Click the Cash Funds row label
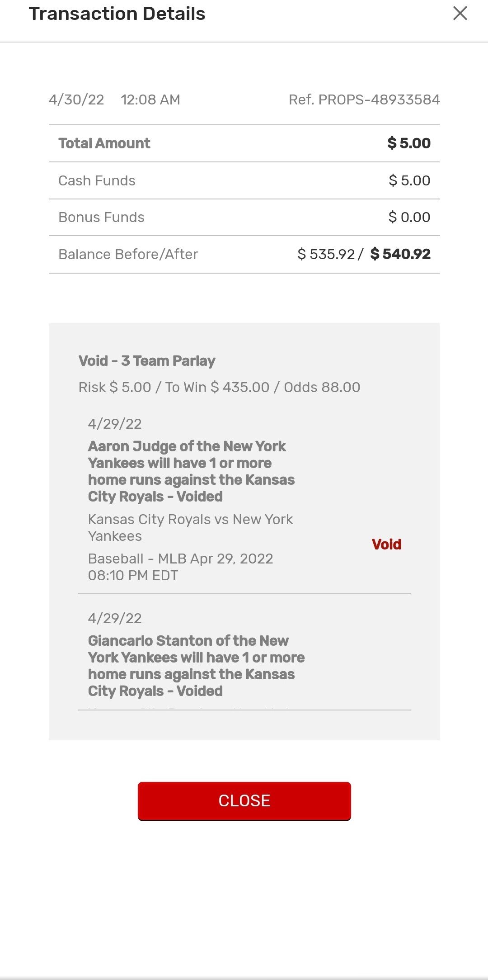The image size is (488, 980). (x=97, y=180)
